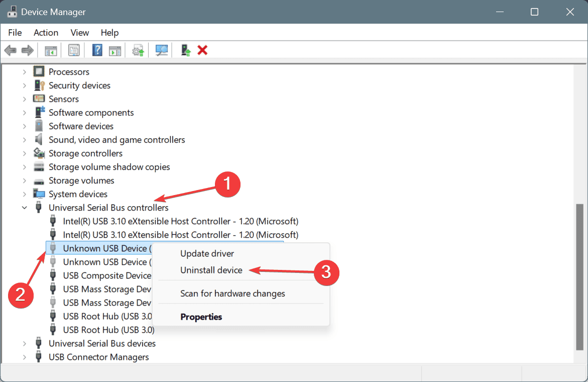Select the Software devices label

(x=81, y=126)
